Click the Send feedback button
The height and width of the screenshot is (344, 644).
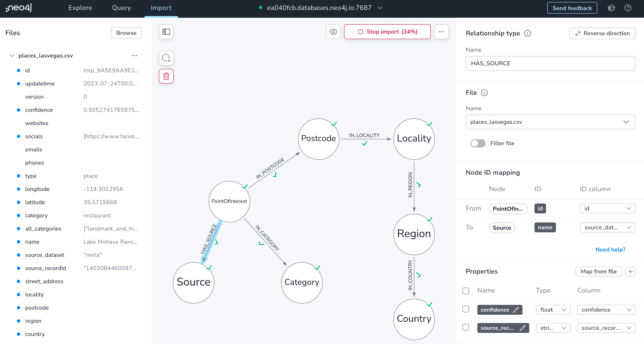[x=572, y=8]
